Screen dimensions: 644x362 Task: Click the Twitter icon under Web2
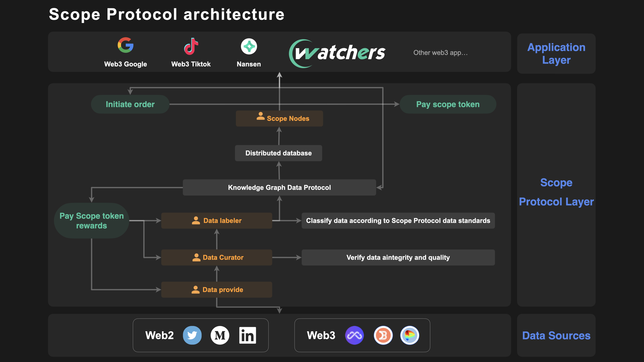tap(192, 335)
